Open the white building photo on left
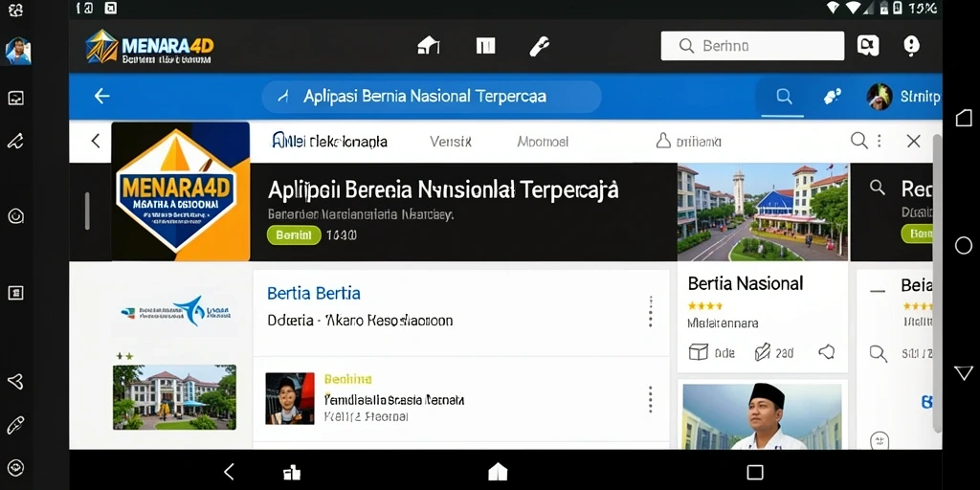The height and width of the screenshot is (490, 980). tap(174, 397)
